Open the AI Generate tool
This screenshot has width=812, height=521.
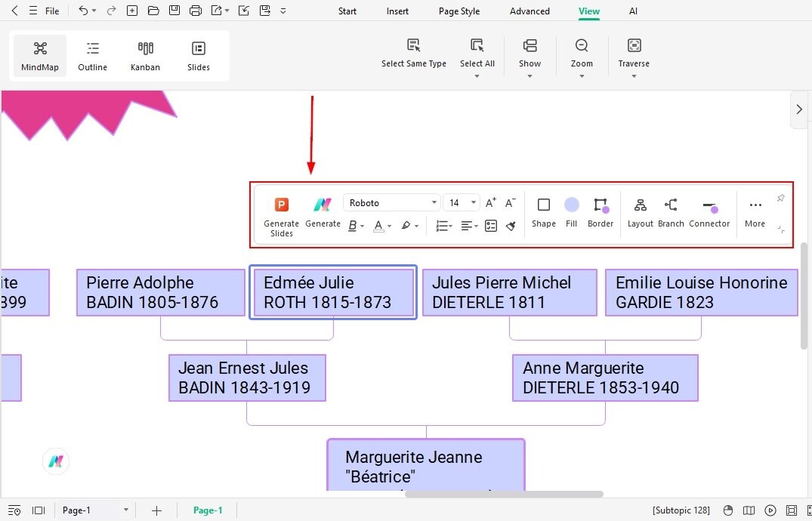coord(323,204)
